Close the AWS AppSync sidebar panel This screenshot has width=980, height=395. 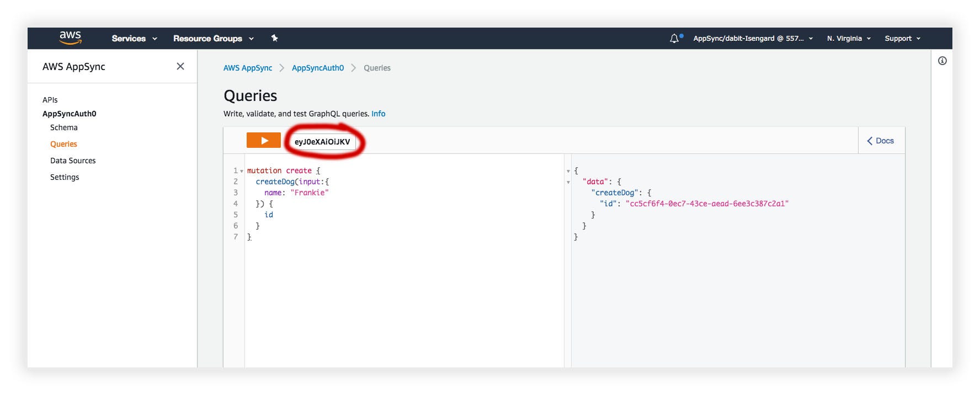coord(180,66)
